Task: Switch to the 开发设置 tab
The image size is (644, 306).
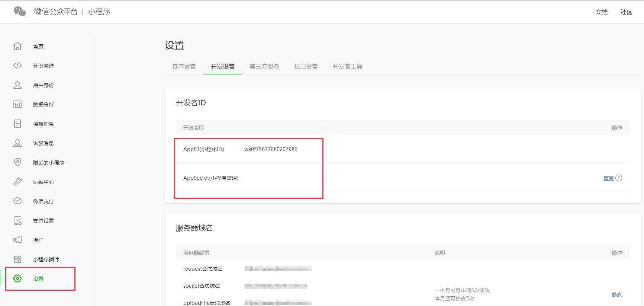Action: tap(223, 66)
